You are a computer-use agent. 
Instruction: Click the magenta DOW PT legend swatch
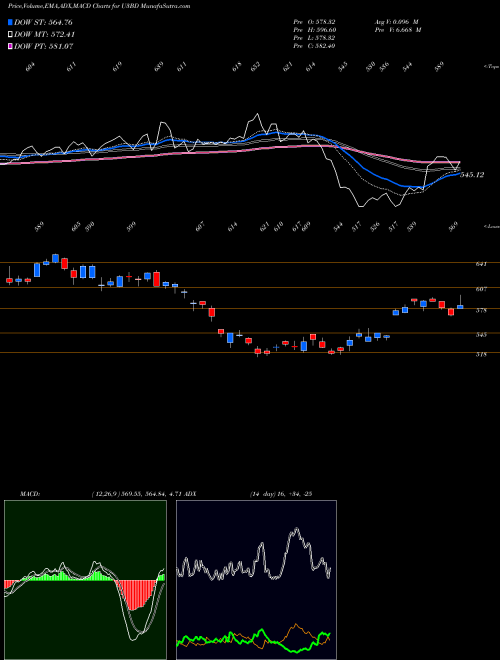coord(10,46)
